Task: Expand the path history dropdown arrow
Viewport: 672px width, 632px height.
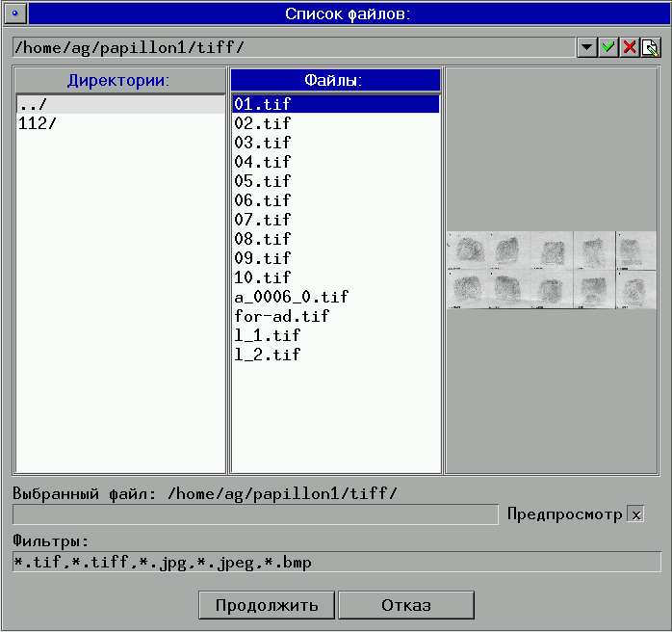Action: tap(586, 47)
